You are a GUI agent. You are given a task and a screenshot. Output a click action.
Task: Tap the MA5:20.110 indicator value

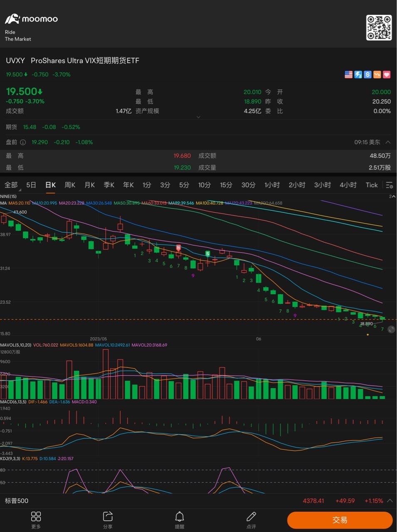pos(19,203)
